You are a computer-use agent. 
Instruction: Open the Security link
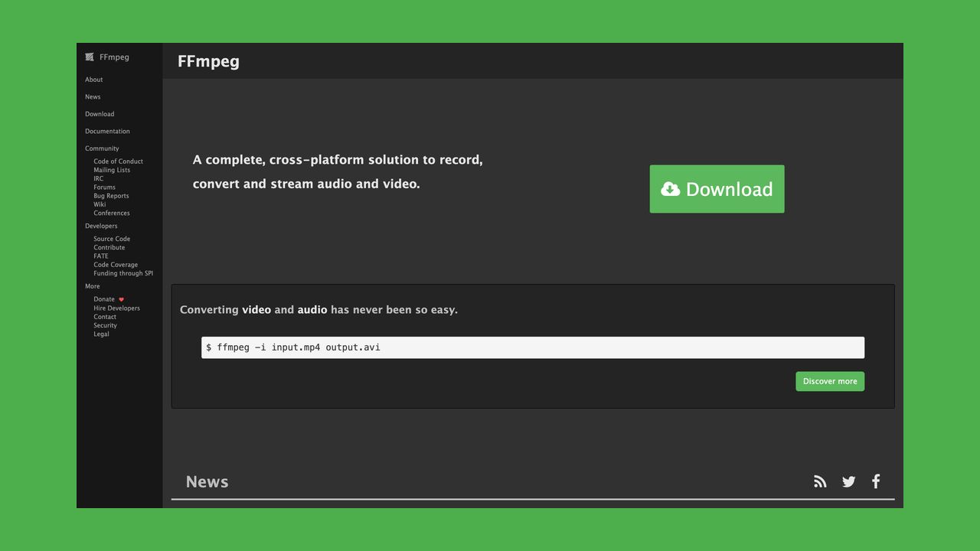pyautogui.click(x=105, y=325)
